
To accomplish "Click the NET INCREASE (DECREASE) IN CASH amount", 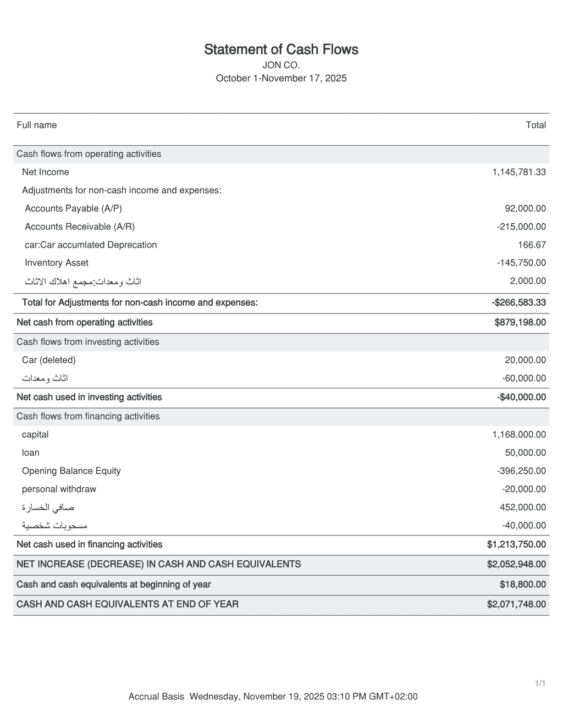I will pos(516,564).
